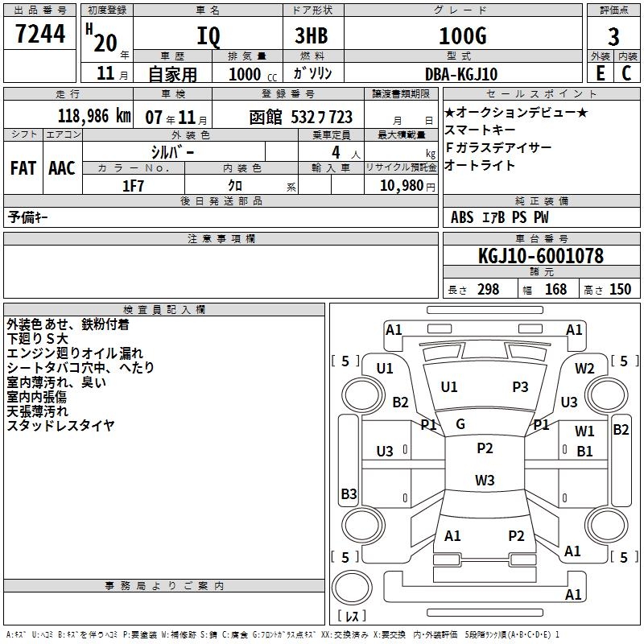Click the seating capacity value 4

336,152
